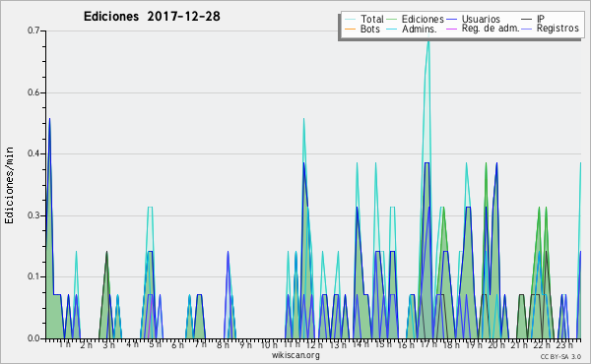This screenshot has height=364, width=591.
Task: Click the Usuarios legend color line
Action: (452, 20)
